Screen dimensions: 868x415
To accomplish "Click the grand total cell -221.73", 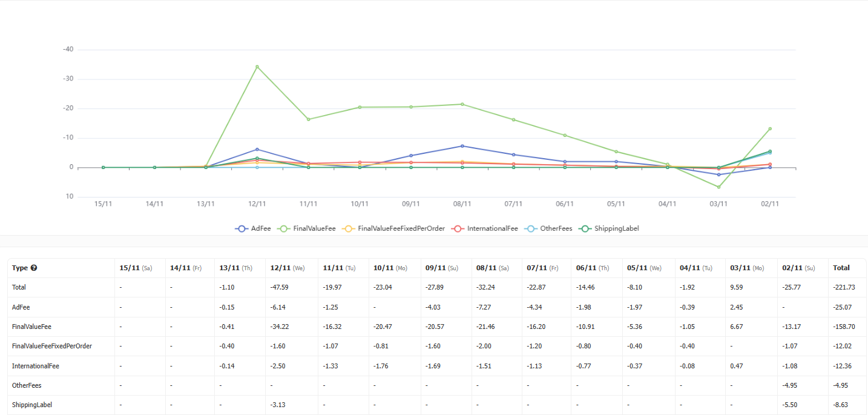I will pyautogui.click(x=844, y=287).
